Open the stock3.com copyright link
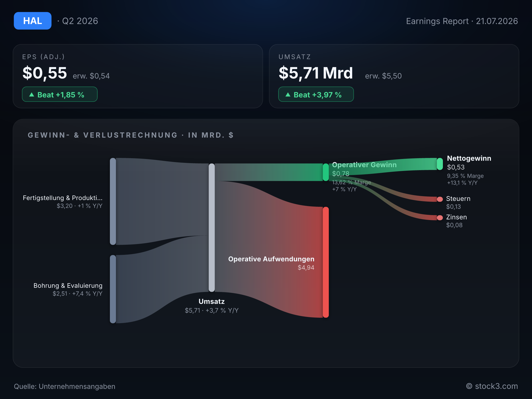532x399 pixels. tap(492, 386)
